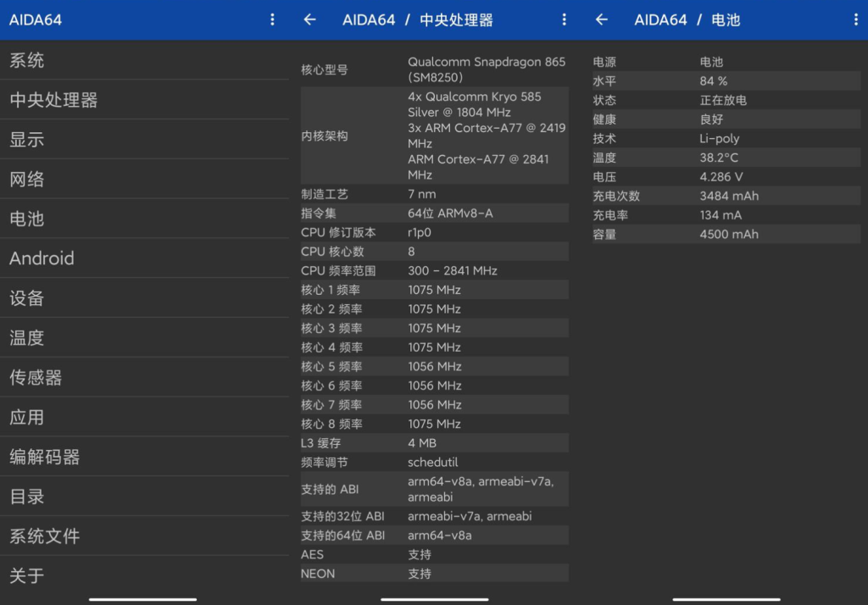Select the 核心 7 频率 row

tap(435, 405)
